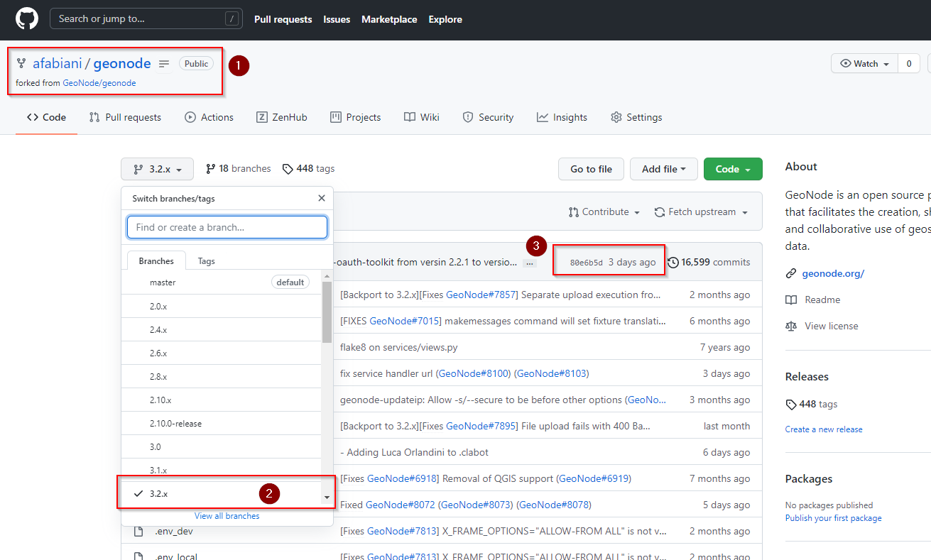The height and width of the screenshot is (560, 931).
Task: Select the 3.1.x branch
Action: 222,470
